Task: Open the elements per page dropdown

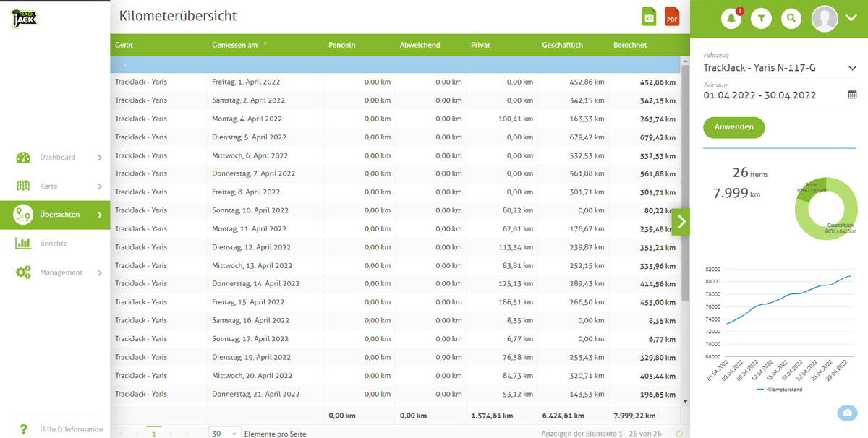Action: click(224, 434)
